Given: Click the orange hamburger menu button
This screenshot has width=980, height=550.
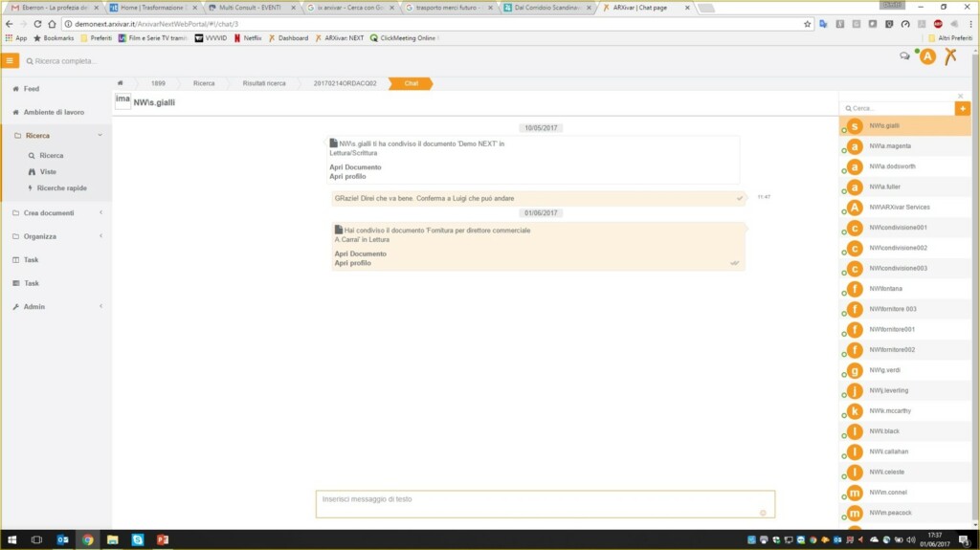Looking at the screenshot, I should point(11,60).
